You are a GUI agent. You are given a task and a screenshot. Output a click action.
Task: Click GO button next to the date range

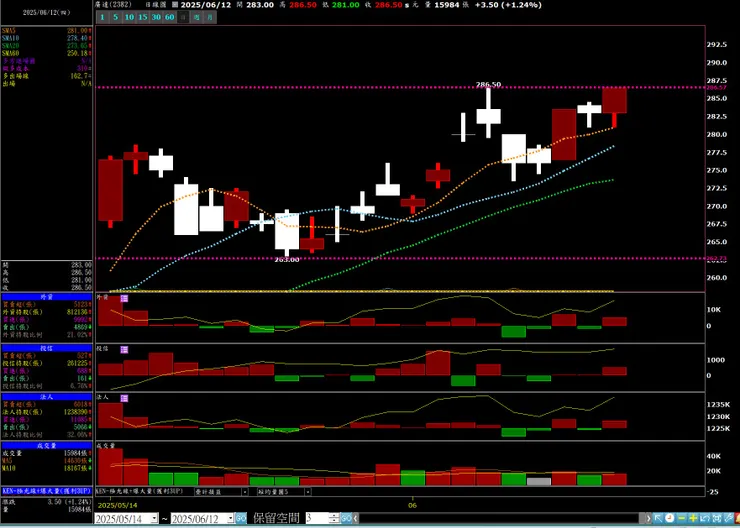coord(241,519)
